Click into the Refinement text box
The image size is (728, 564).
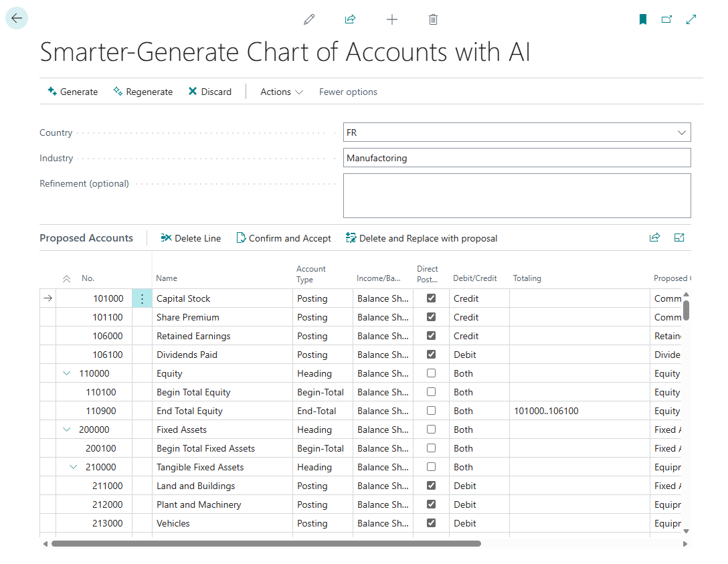pyautogui.click(x=517, y=195)
